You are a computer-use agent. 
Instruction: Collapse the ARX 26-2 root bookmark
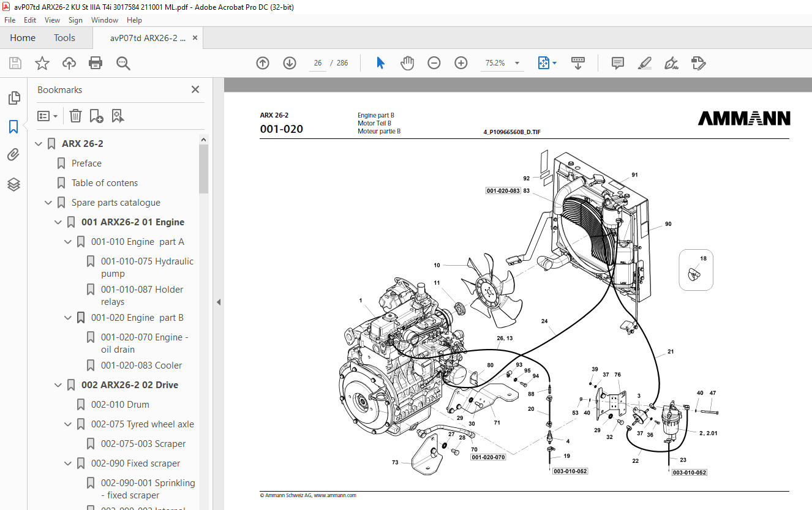(39, 144)
